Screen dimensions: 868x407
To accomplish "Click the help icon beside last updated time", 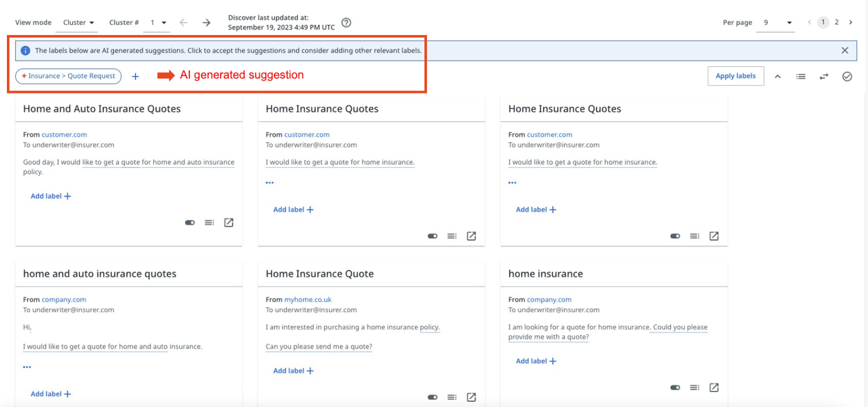I will point(346,22).
